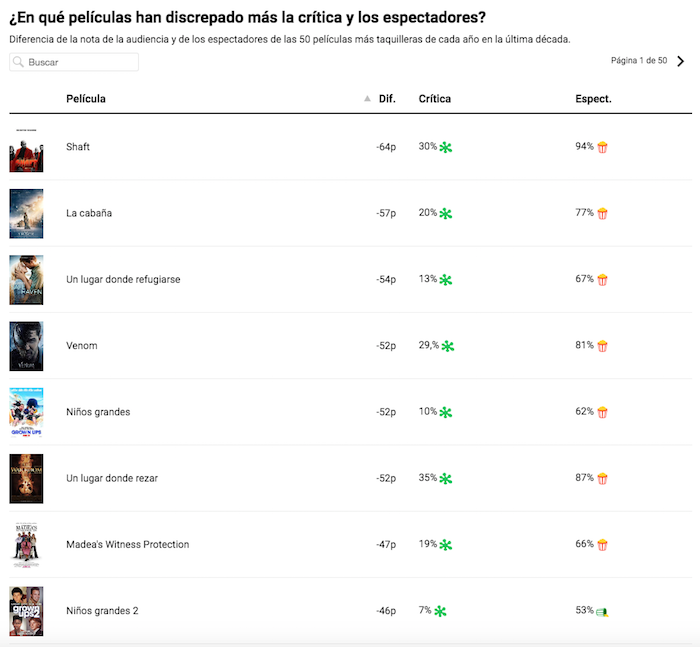This screenshot has height=647, width=700.
Task: Go to the next page arrow
Action: 681,61
